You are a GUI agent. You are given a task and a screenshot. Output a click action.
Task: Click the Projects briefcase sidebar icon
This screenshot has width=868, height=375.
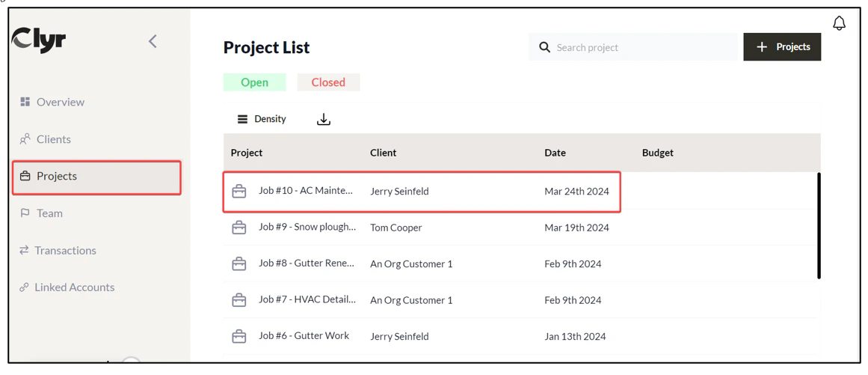click(x=25, y=177)
